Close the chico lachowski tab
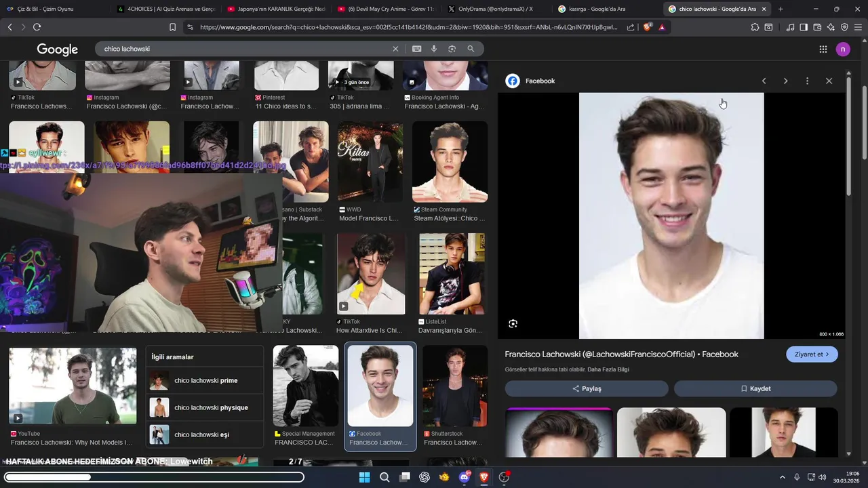This screenshot has height=488, width=868. pos(764,9)
